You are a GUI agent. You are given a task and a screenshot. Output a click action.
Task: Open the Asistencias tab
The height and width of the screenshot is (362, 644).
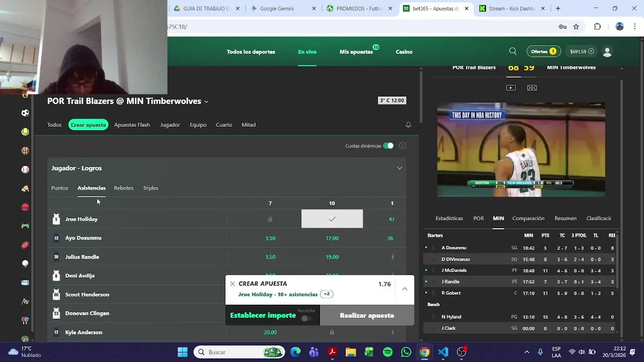92,188
